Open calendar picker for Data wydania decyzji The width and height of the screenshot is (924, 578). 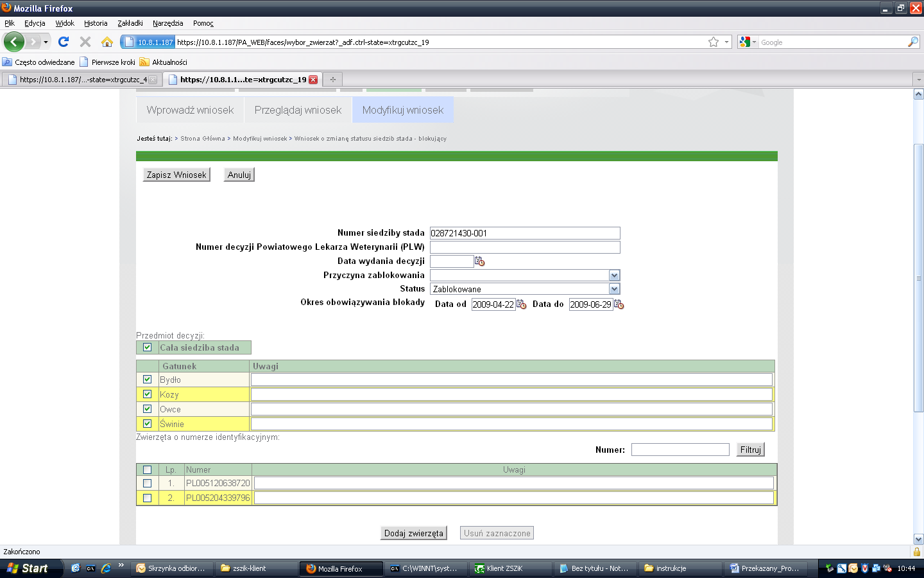point(479,261)
